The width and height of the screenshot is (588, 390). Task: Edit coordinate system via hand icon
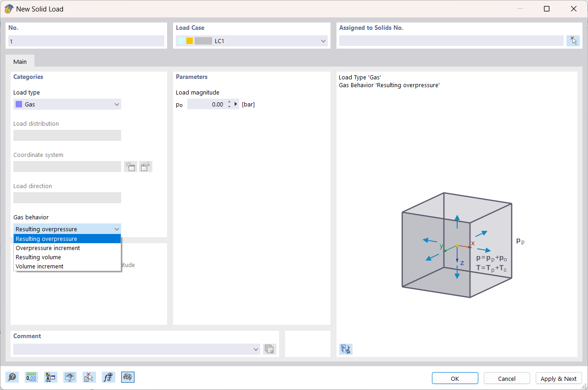[146, 167]
